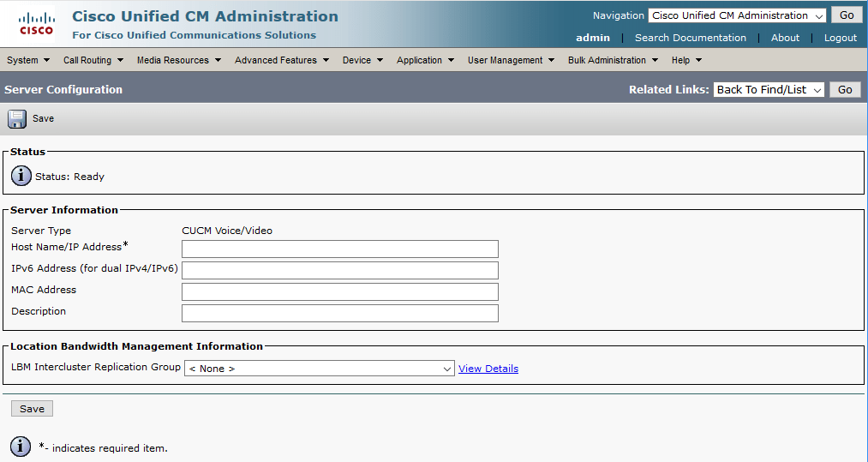Open the Help menu
The height and width of the screenshot is (462, 868).
686,60
